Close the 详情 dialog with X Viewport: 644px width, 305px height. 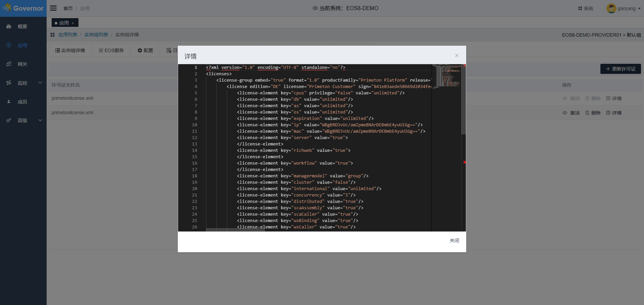coord(457,55)
